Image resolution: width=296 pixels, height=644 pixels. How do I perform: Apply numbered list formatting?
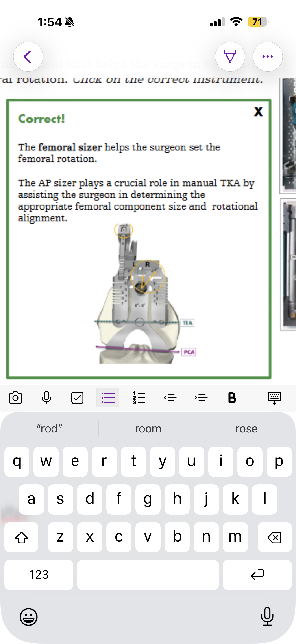point(139,397)
